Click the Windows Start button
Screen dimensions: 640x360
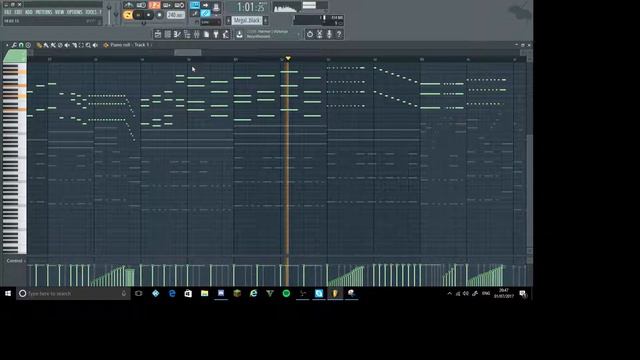pyautogui.click(x=8, y=293)
